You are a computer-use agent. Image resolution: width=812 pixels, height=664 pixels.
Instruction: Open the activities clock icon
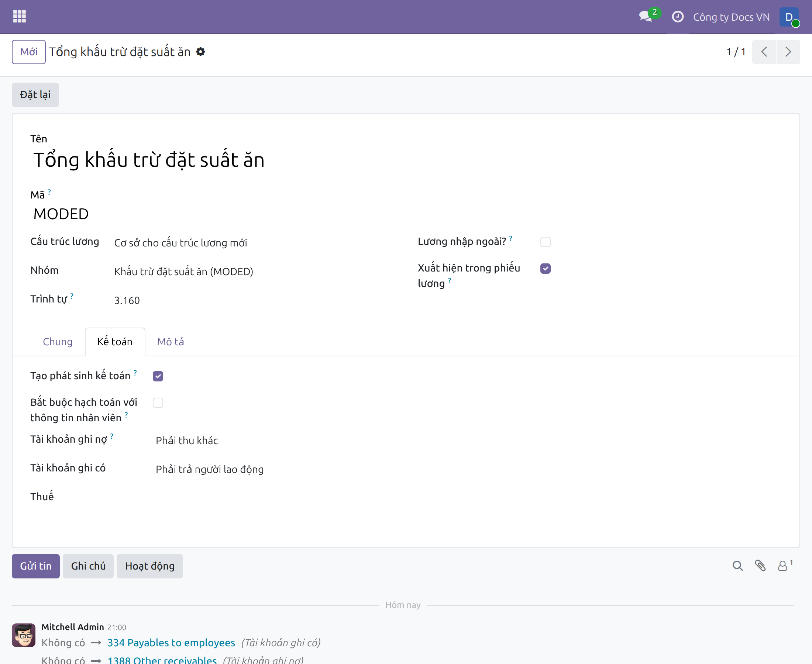677,17
